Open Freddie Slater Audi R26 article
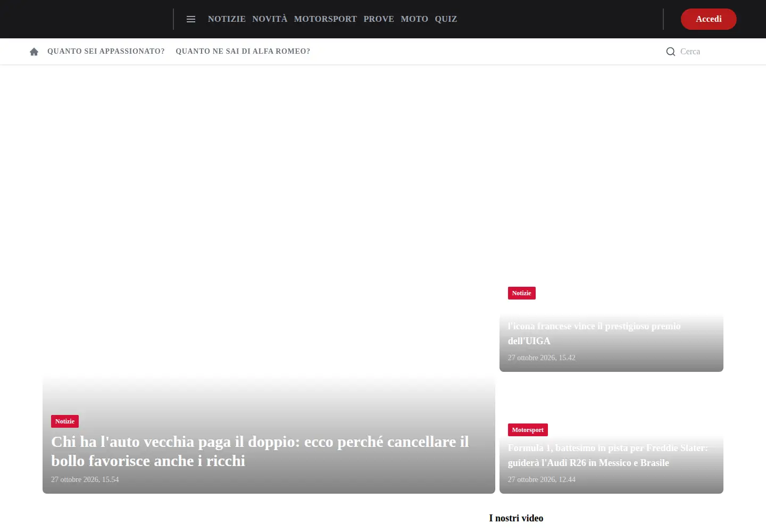Image resolution: width=766 pixels, height=532 pixels. pyautogui.click(x=608, y=455)
